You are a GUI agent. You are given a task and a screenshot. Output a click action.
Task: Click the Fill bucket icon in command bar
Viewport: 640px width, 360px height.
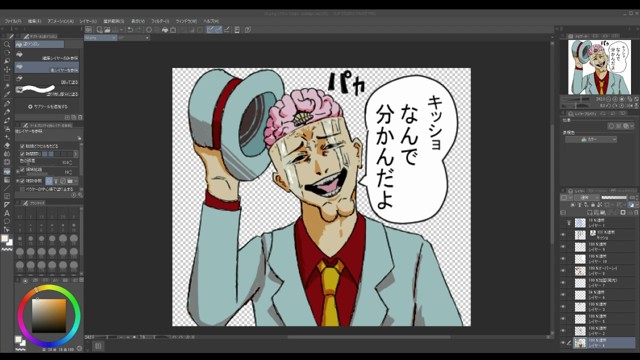(x=165, y=30)
